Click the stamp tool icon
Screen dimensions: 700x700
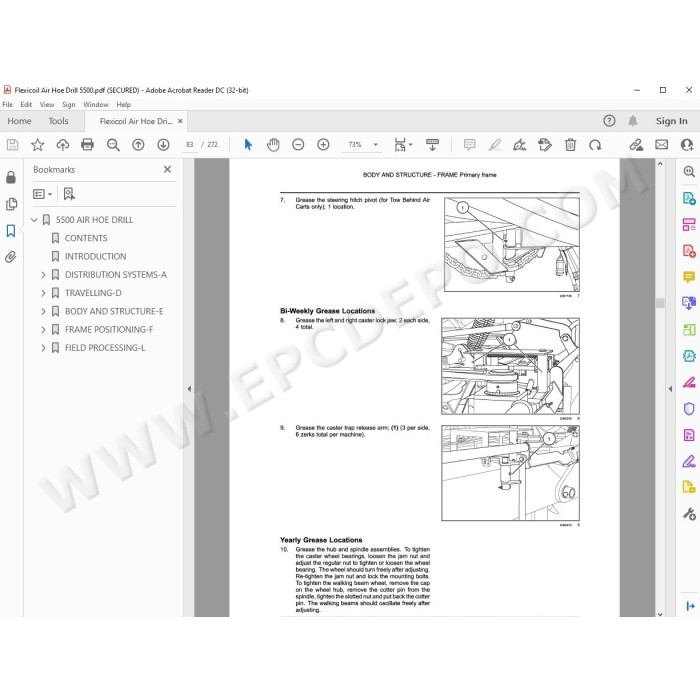[x=545, y=145]
